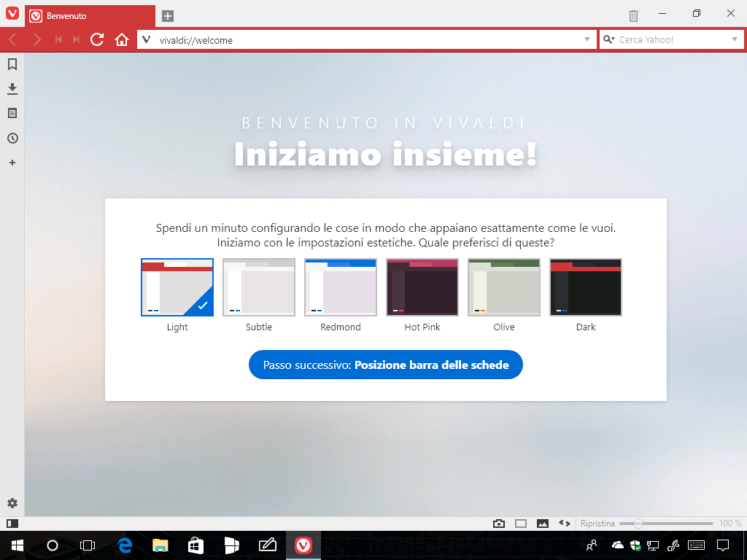This screenshot has height=560, width=747.
Task: Select the Light theme thumbnail
Action: 177,287
